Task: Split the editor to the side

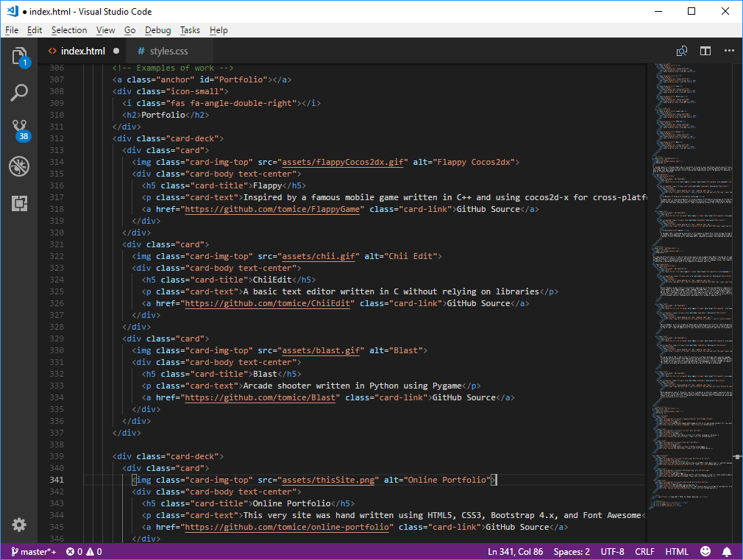Action: [x=705, y=51]
